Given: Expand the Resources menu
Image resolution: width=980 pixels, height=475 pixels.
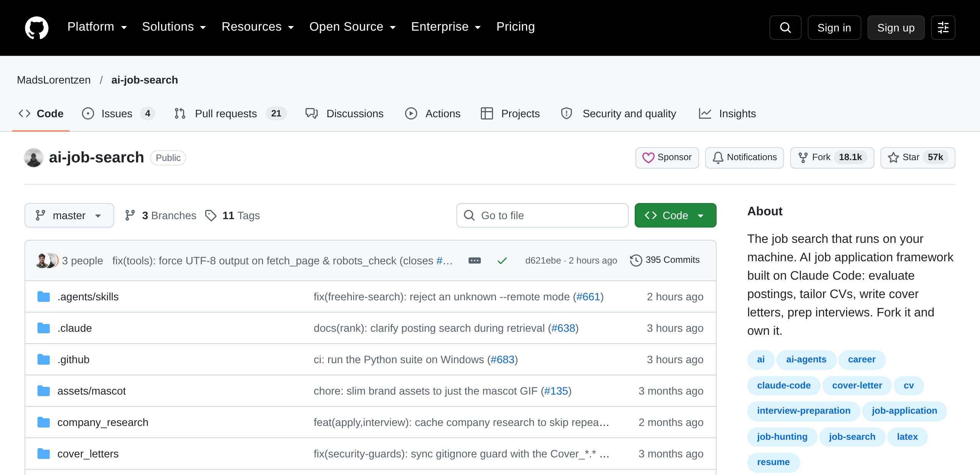Looking at the screenshot, I should 258,27.
